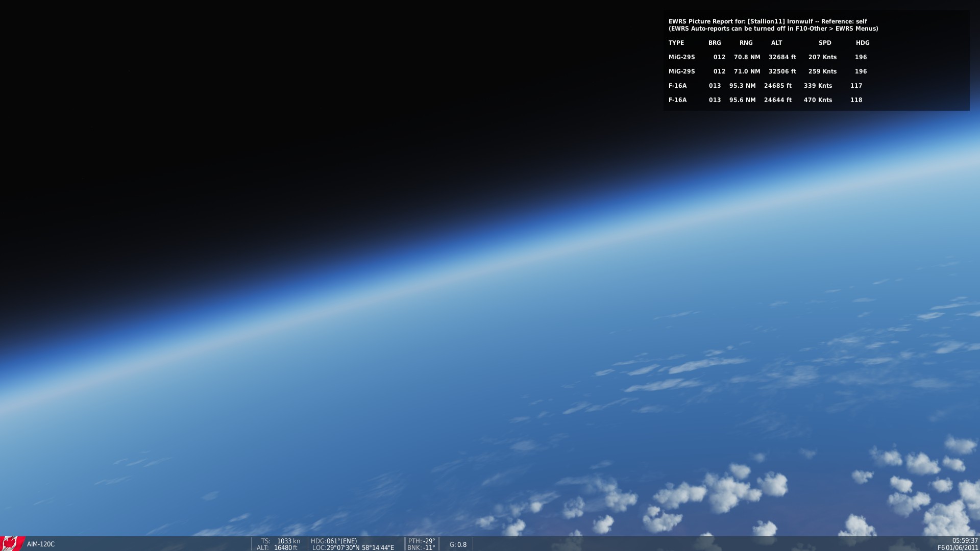Click the LOC coordinates readout
980x551 pixels.
coord(353,548)
